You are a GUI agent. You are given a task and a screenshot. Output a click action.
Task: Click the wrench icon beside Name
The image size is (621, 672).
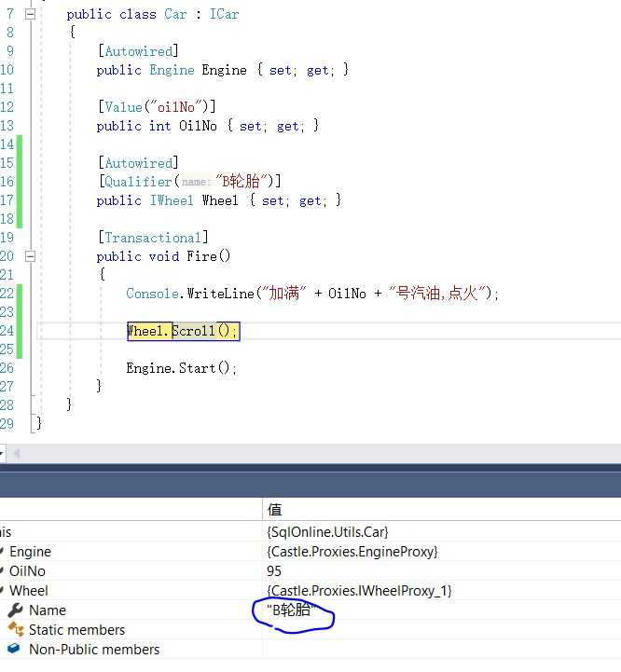pos(15,610)
